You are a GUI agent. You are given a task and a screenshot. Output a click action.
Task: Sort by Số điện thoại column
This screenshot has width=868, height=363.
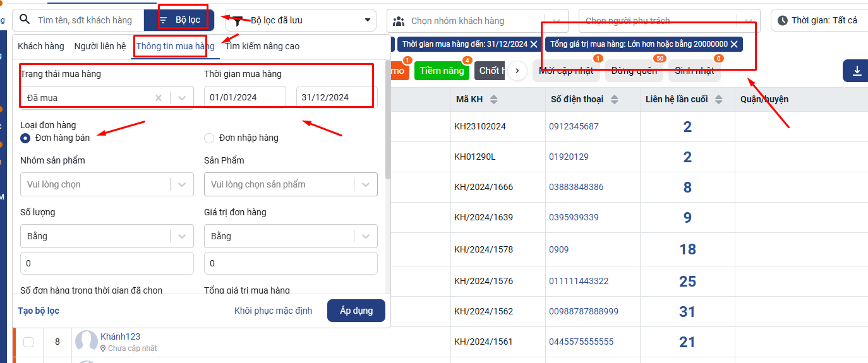(x=614, y=100)
